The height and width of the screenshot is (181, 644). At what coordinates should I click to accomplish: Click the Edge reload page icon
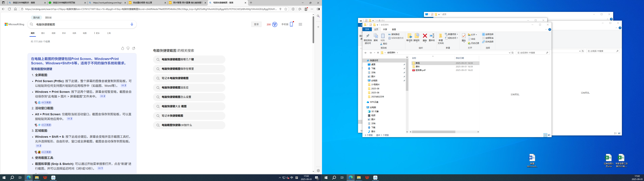pyautogui.click(x=9, y=9)
